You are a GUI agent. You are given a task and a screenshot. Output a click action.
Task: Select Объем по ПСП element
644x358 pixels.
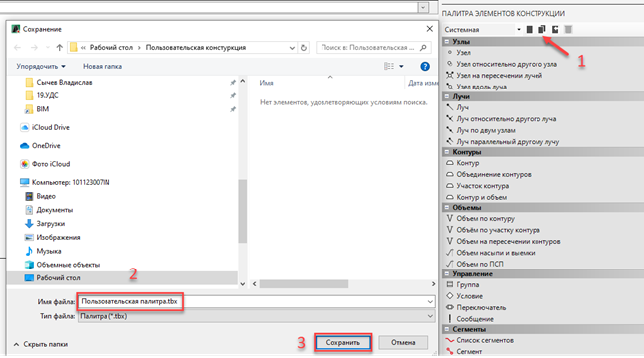tap(480, 264)
